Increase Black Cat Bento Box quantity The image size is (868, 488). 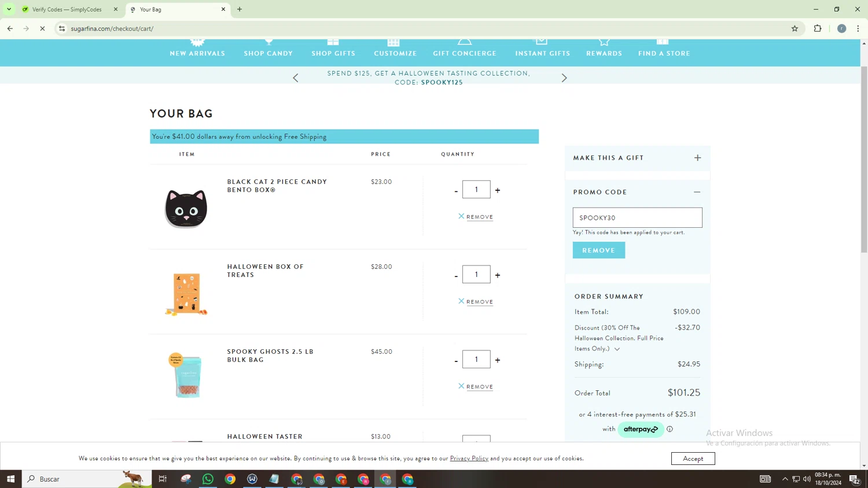point(498,190)
